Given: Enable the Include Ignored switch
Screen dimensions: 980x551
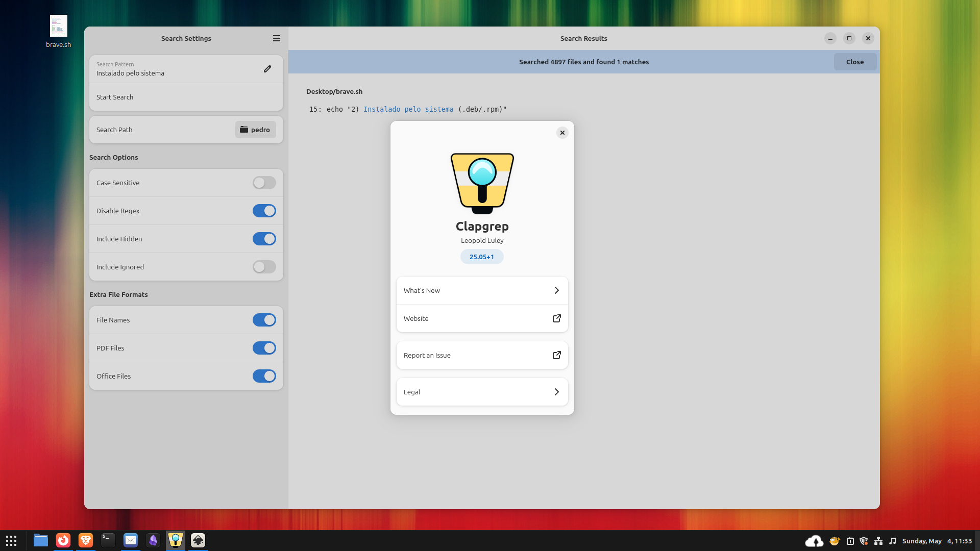Looking at the screenshot, I should click(264, 267).
